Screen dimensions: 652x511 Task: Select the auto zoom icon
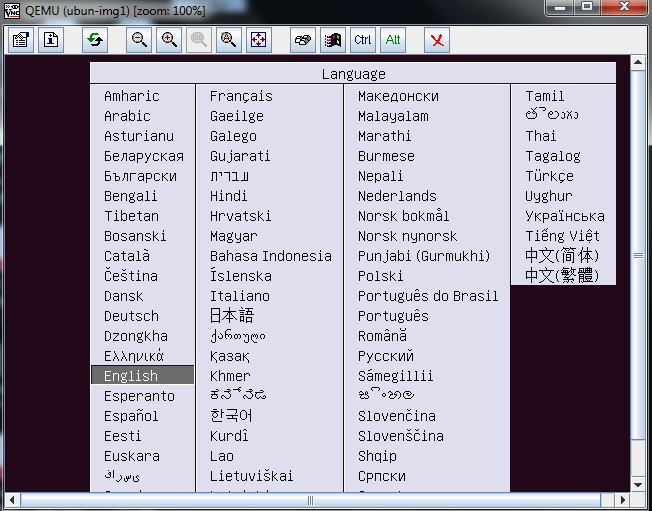229,40
